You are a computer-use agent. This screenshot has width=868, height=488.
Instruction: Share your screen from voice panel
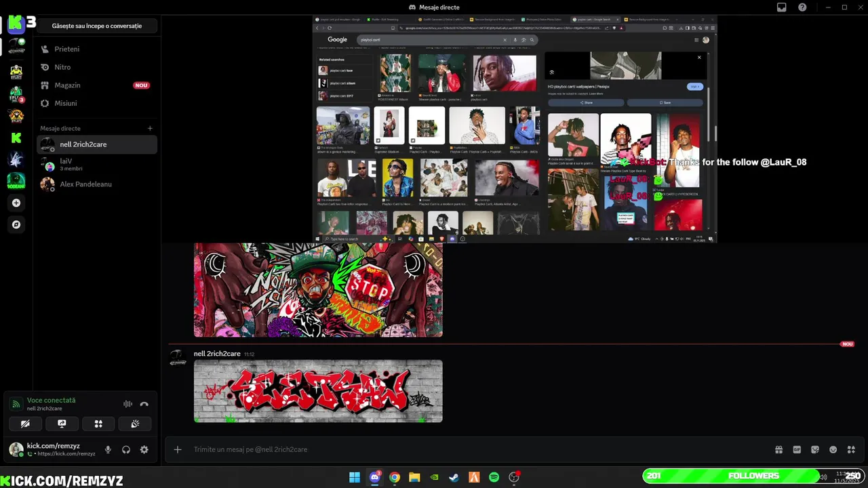(x=62, y=424)
